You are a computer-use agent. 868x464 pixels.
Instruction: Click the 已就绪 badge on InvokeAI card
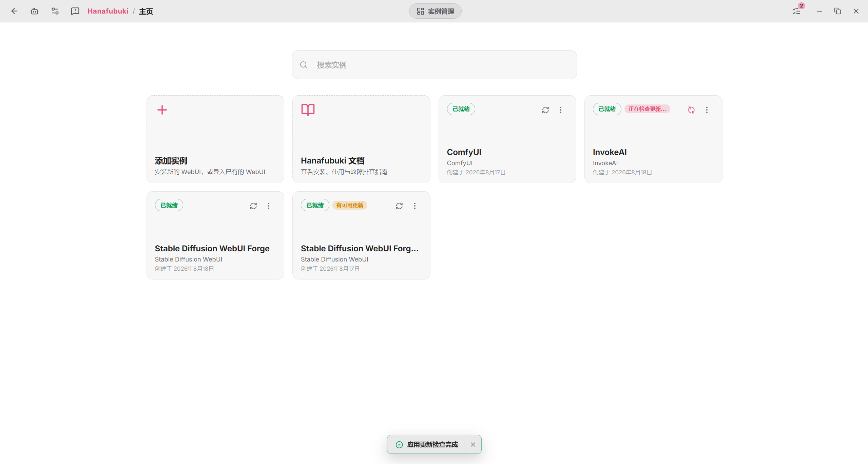tap(607, 109)
